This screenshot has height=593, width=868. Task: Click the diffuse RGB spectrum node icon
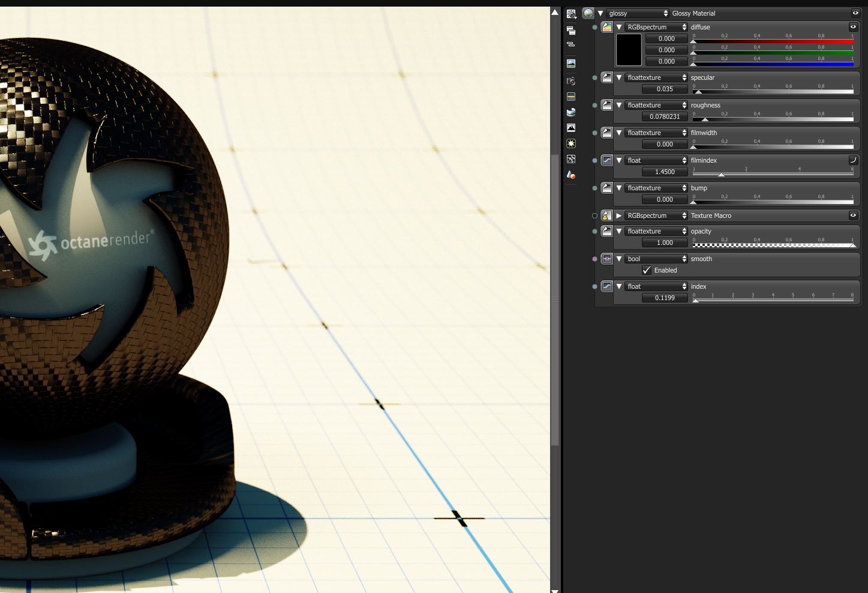[x=607, y=27]
